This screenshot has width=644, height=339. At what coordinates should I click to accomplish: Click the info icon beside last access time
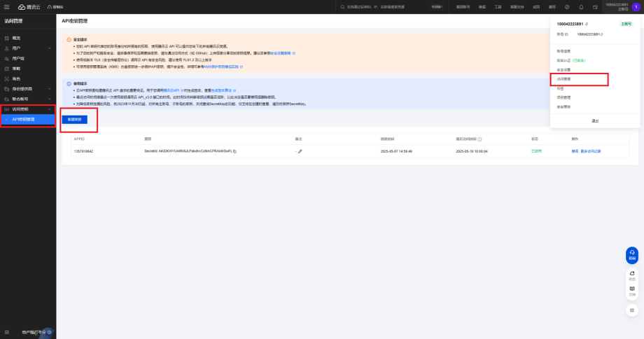[479, 139]
